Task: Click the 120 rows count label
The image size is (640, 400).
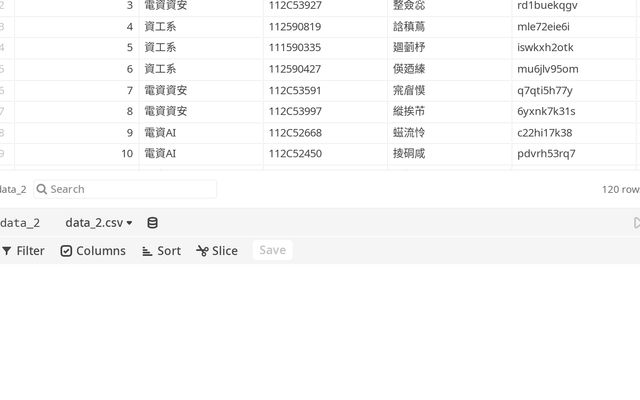Action: [x=620, y=189]
